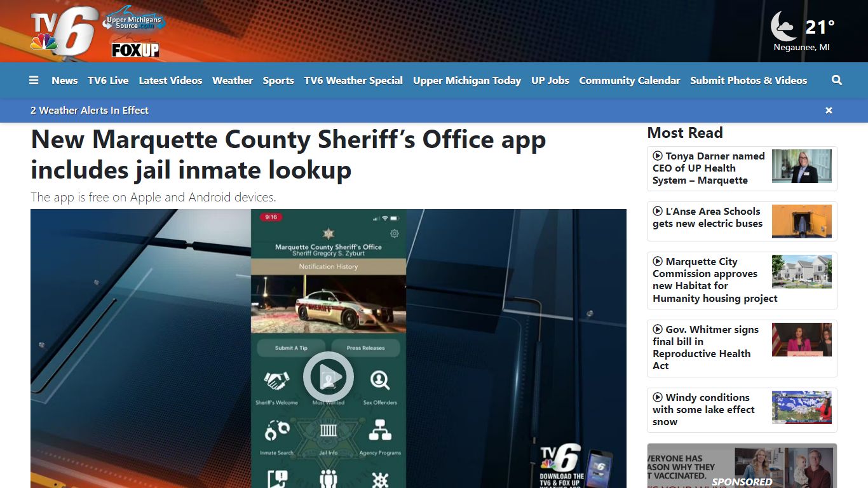Open the Sports section

pyautogui.click(x=278, y=80)
